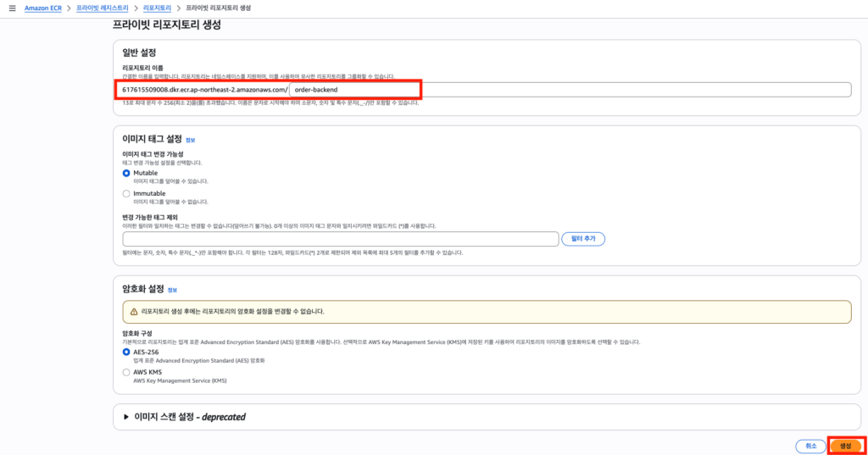Expand the 이미지 스캔 설정 deprecated triangle
The image size is (868, 455).
[x=127, y=417]
